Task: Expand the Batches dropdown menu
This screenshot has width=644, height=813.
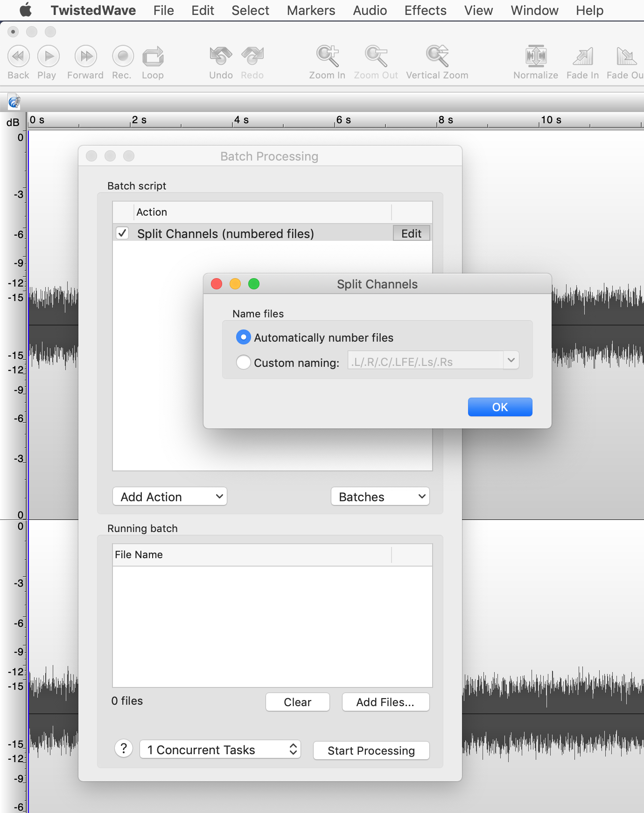Action: [x=380, y=497]
